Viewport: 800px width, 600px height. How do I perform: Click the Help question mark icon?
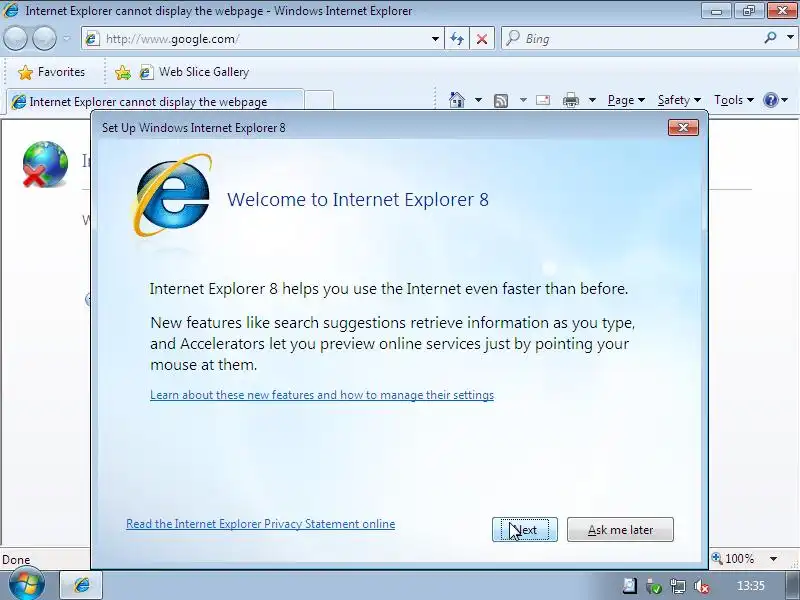point(770,100)
